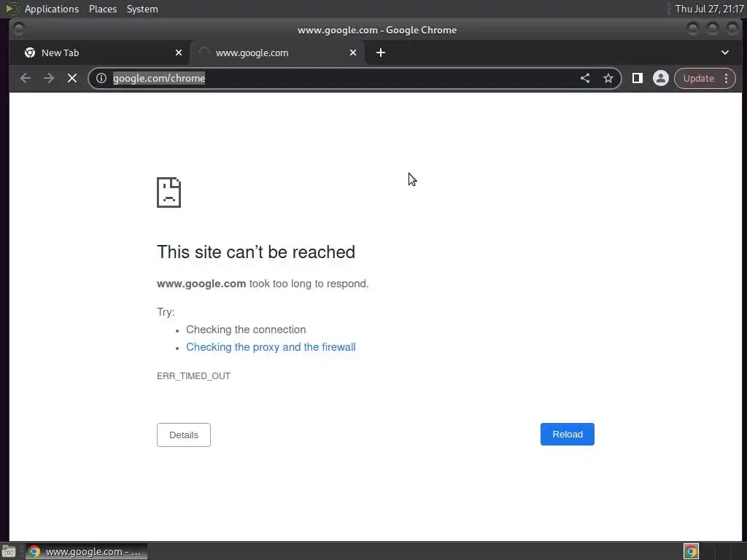The image size is (747, 560).
Task: Open the Details button
Action: click(183, 435)
